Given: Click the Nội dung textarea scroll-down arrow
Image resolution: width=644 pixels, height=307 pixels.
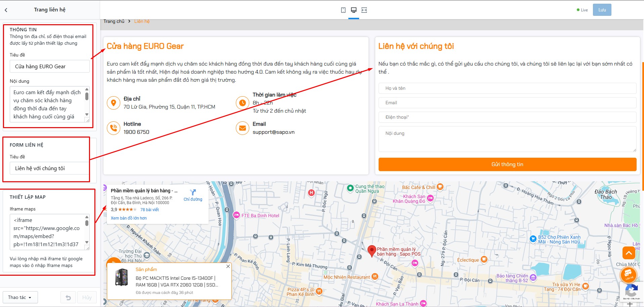Looking at the screenshot, I should (x=87, y=115).
